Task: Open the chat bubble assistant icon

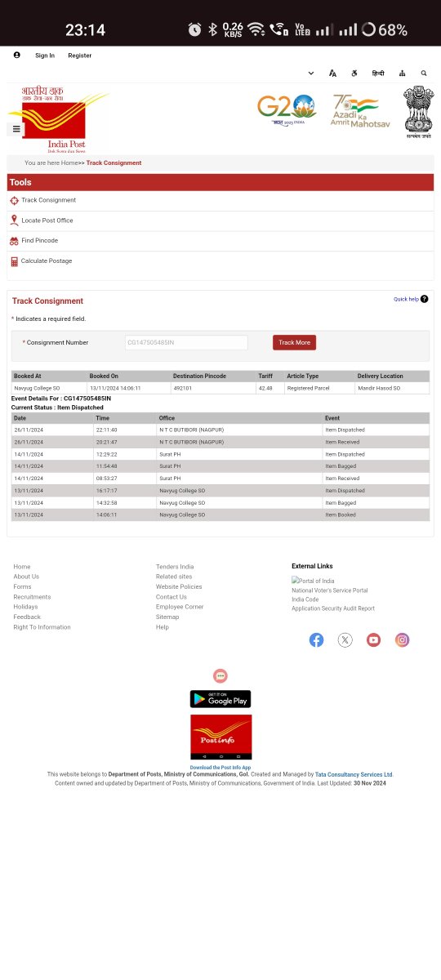Action: pos(220,675)
